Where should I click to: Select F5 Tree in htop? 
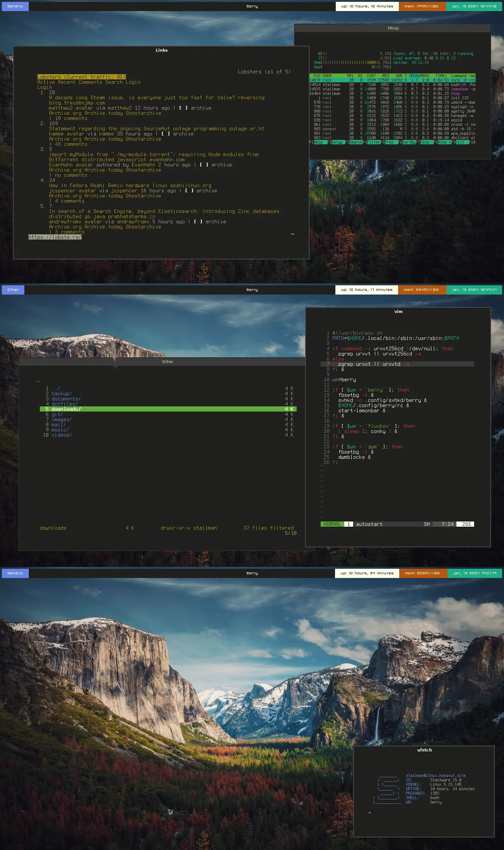pos(389,142)
